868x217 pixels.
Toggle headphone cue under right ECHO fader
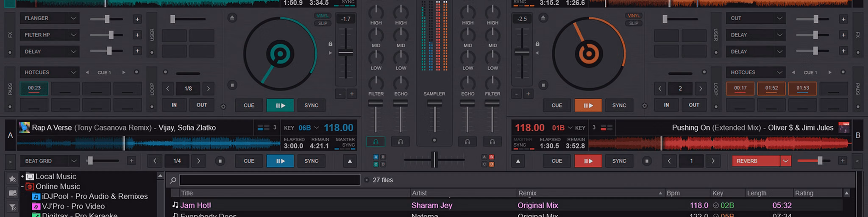[x=467, y=142]
